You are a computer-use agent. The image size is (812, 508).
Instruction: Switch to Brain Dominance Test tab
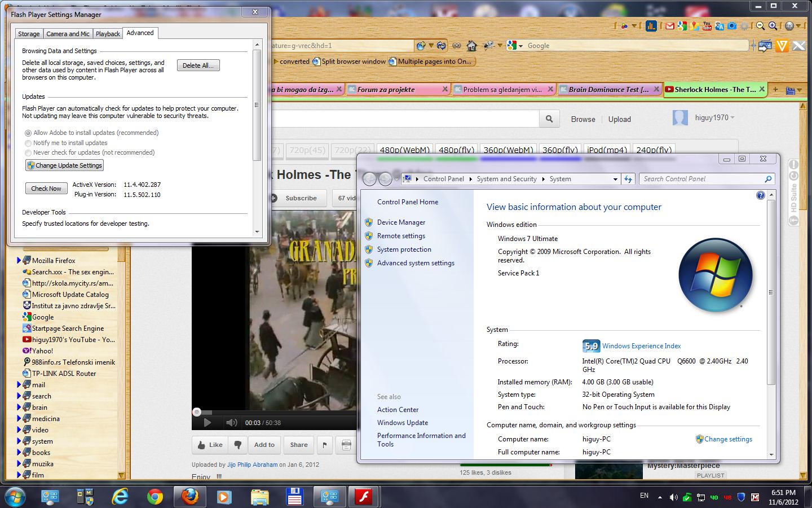click(608, 89)
